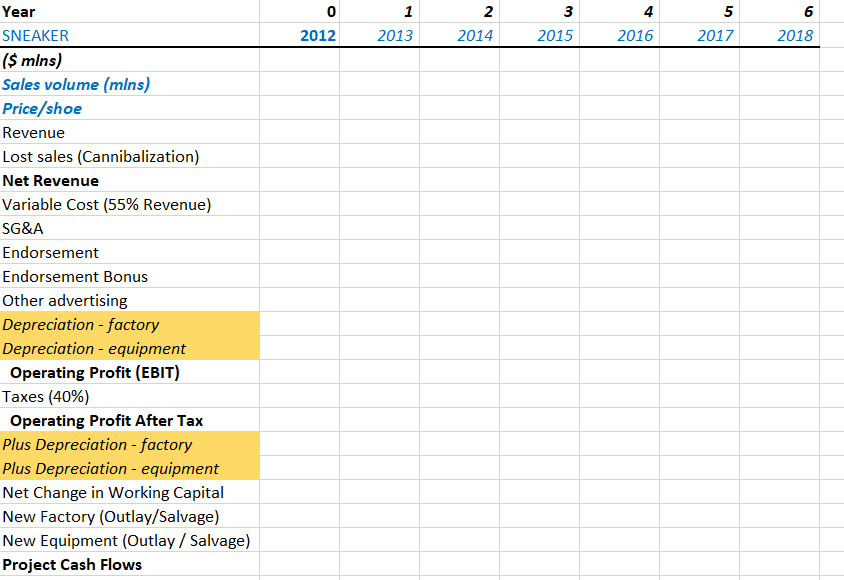Click empty Project Cash Flows cell under 2018
This screenshot has width=844, height=580.
779,564
